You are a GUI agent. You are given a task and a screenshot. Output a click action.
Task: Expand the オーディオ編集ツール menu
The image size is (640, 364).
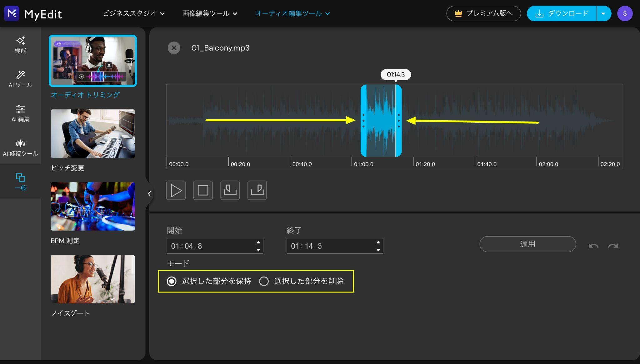[x=292, y=13]
